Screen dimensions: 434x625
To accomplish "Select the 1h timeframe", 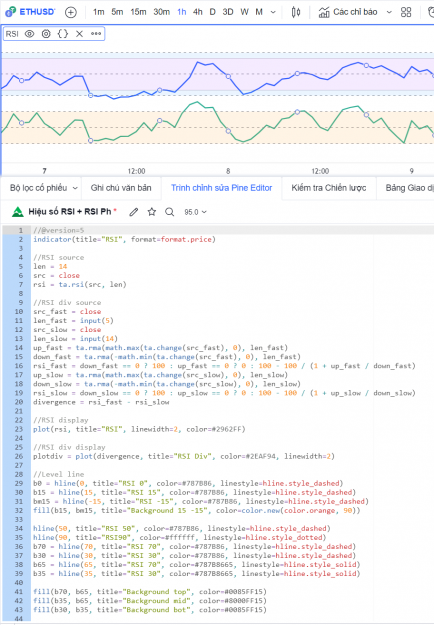I will click(182, 12).
